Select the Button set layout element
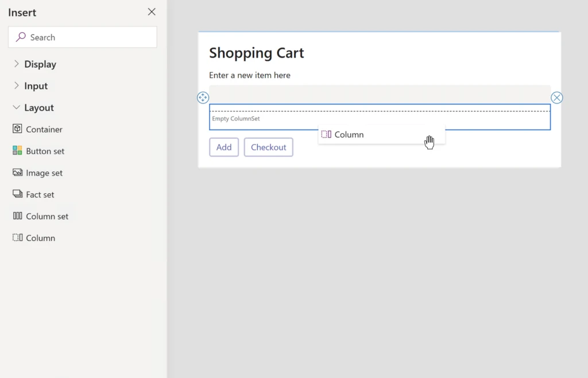This screenshot has height=378, width=588. pos(44,151)
